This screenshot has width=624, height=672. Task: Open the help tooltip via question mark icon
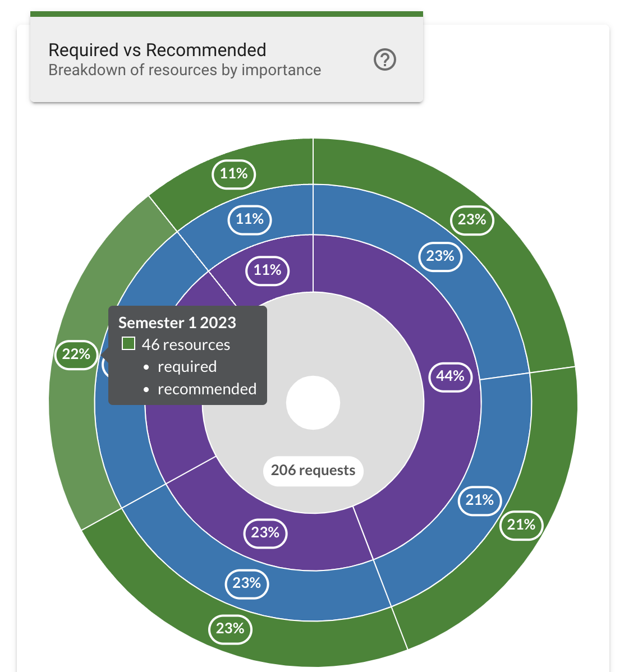click(385, 59)
